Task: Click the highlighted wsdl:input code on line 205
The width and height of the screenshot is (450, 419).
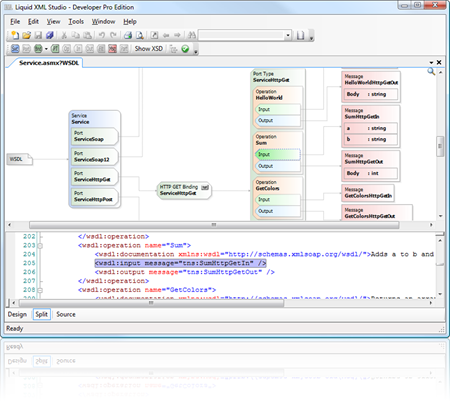Action: point(180,263)
